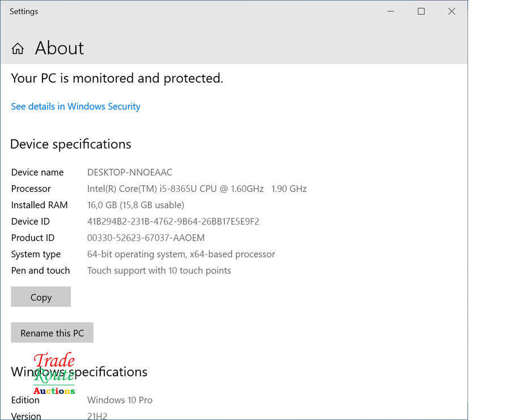Select the device name DESKTOP-NNOEAAC
The height and width of the screenshot is (420, 510).
click(129, 172)
